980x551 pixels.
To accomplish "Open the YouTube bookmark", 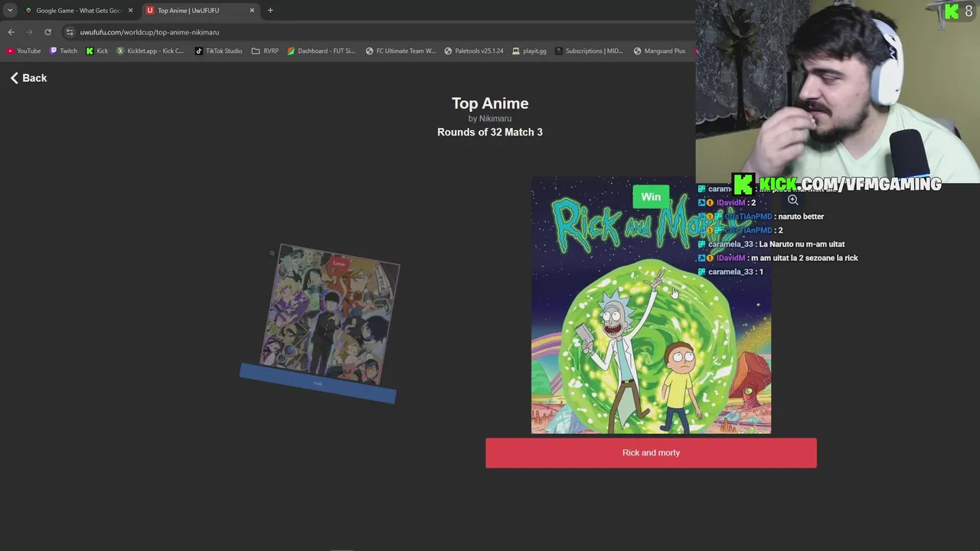I will [x=24, y=51].
